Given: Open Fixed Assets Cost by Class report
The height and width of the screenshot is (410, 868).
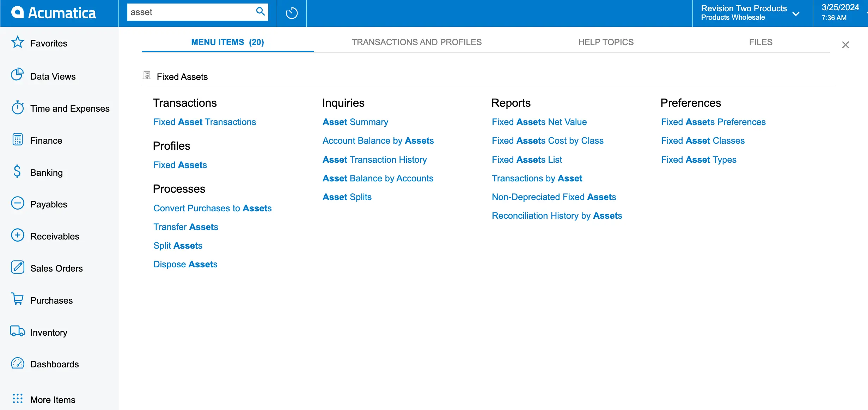Looking at the screenshot, I should point(548,141).
